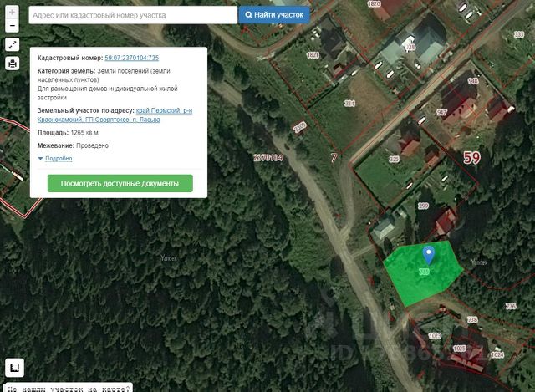
Task: Select parcel labeled 325 on map
Action: 394,159
